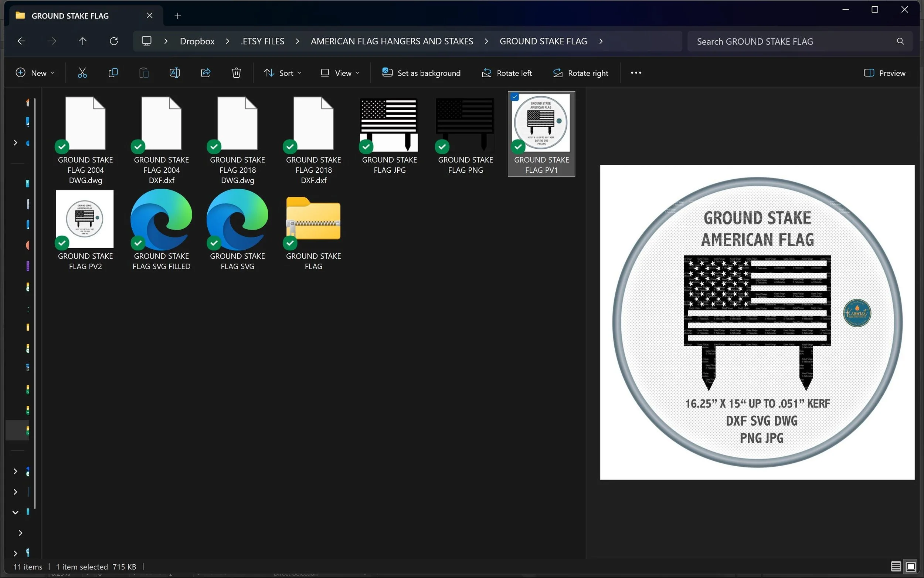Click the Cut scissors icon
The image size is (924, 578).
[x=82, y=72]
